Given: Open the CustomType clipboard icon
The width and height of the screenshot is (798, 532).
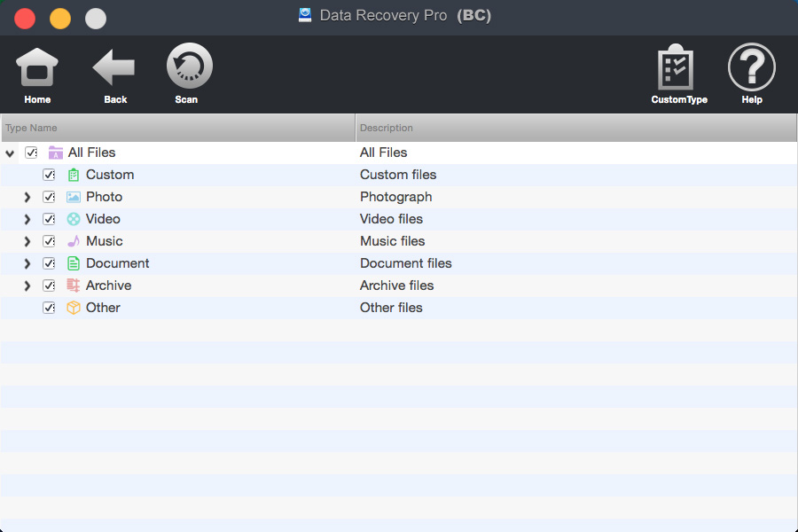Looking at the screenshot, I should pyautogui.click(x=676, y=66).
